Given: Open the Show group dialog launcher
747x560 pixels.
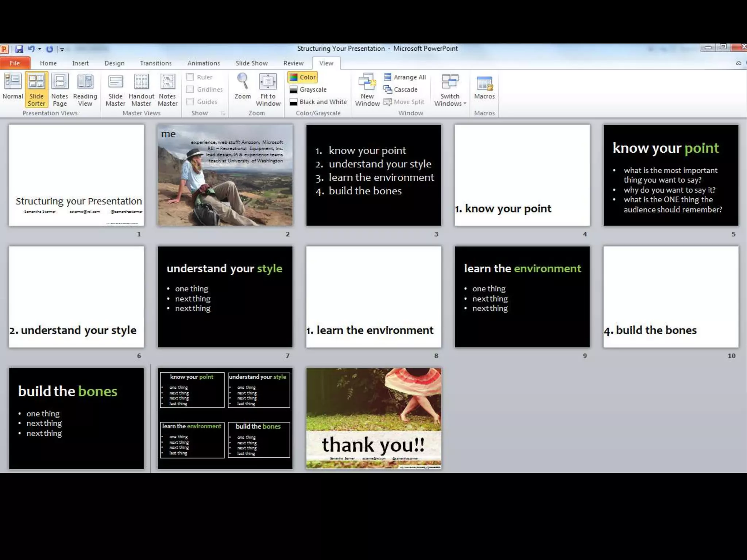Looking at the screenshot, I should pyautogui.click(x=223, y=113).
